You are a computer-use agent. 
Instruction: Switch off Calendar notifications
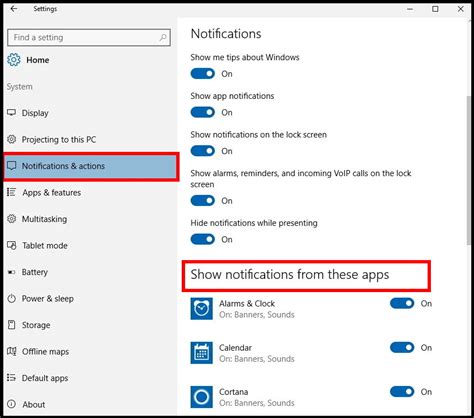click(402, 348)
